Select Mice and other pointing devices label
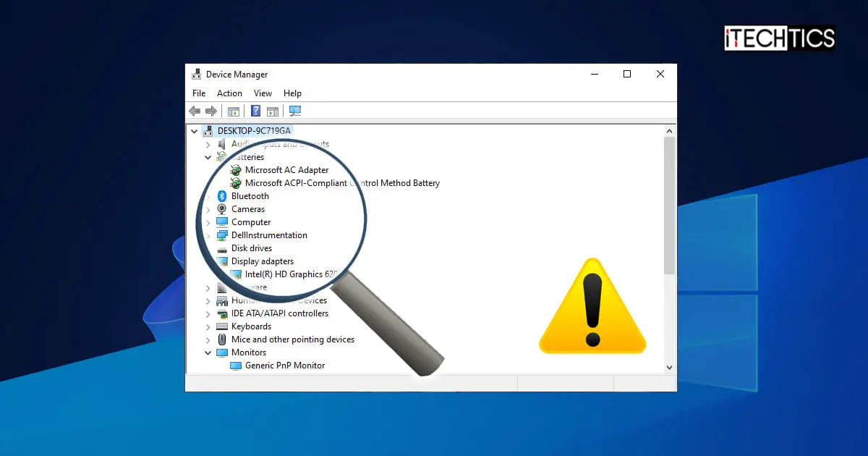The image size is (868, 456). (x=293, y=339)
